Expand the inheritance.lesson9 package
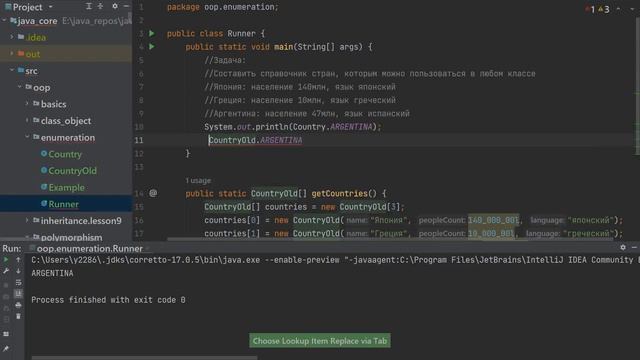This screenshot has height=360, width=640. pyautogui.click(x=27, y=221)
